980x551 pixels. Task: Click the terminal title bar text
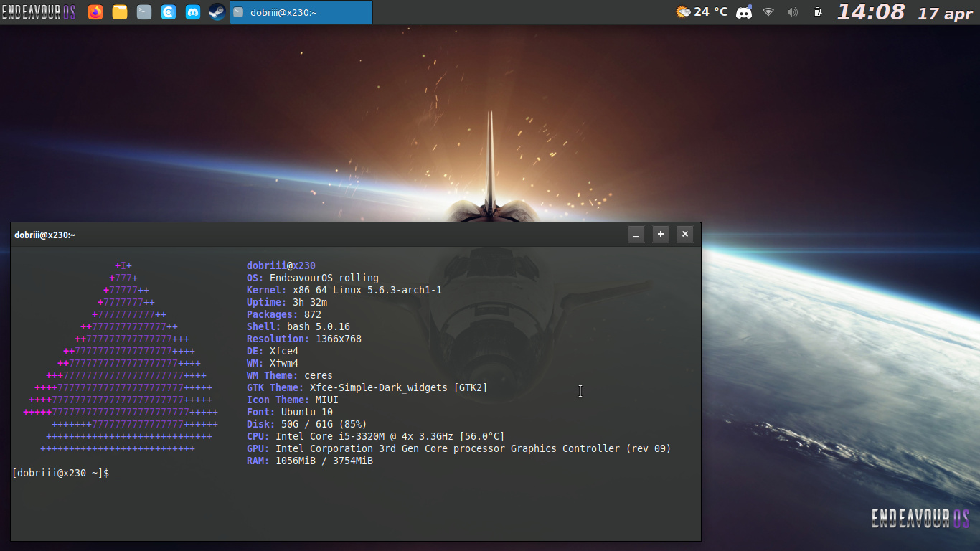click(44, 235)
